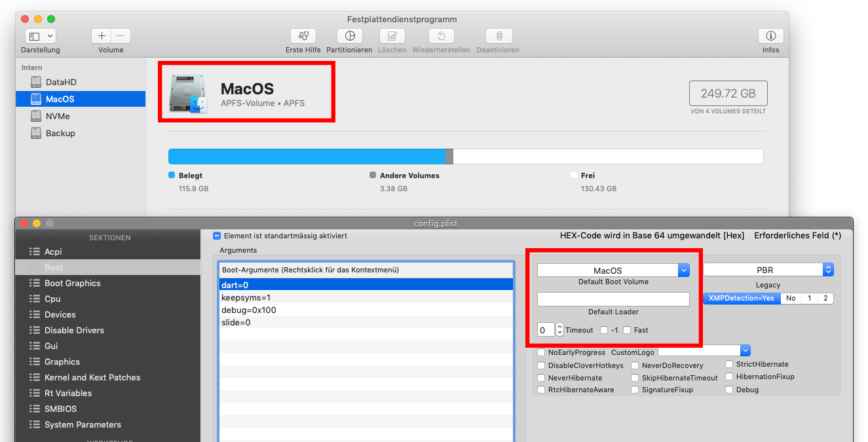The image size is (868, 442).
Task: Open the Acpi section in config.plist
Action: tap(107, 251)
